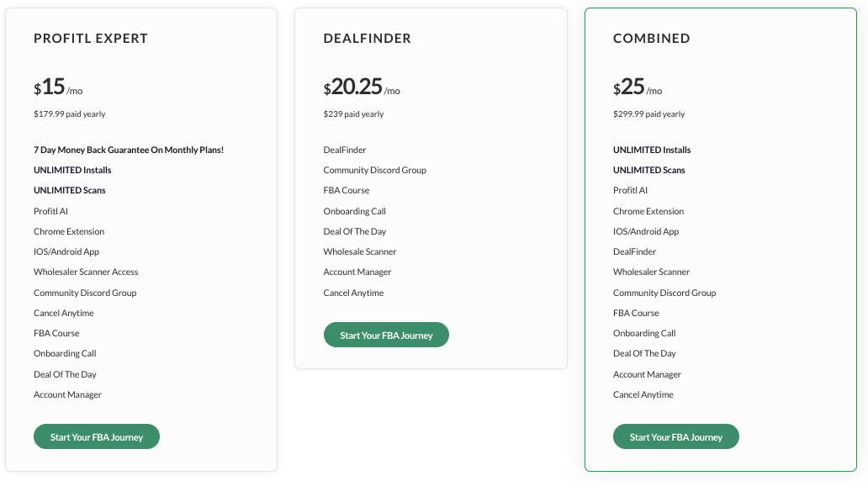Select IOS/Android App in the Combined plan

pyautogui.click(x=646, y=231)
